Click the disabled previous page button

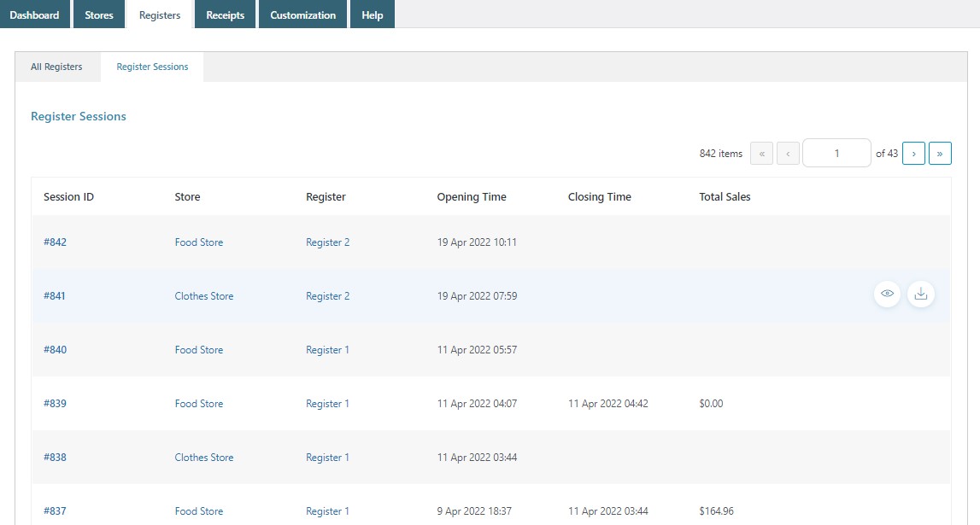(788, 154)
